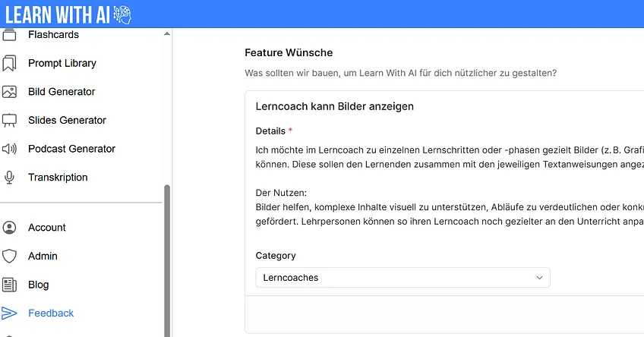
Task: Click the 'Details' field label
Action: point(270,131)
